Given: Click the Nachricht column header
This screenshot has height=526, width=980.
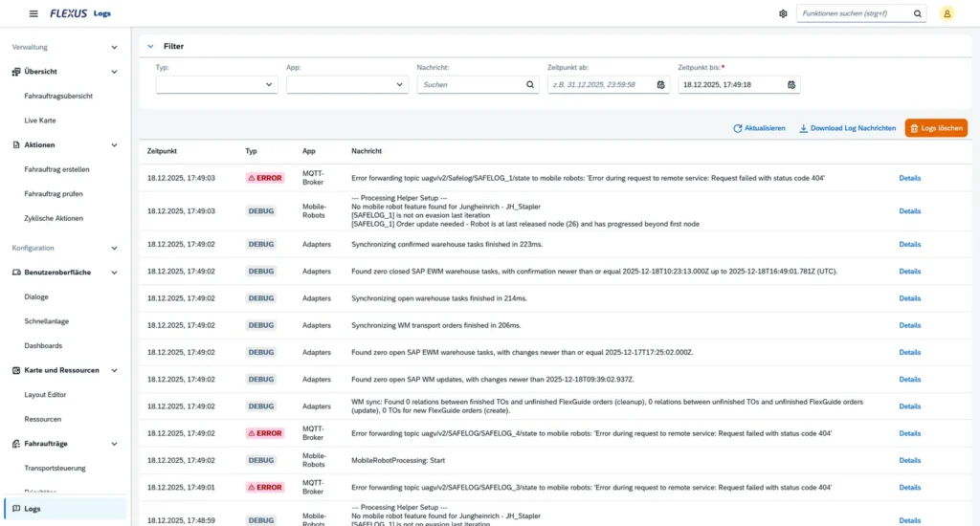Looking at the screenshot, I should [367, 151].
